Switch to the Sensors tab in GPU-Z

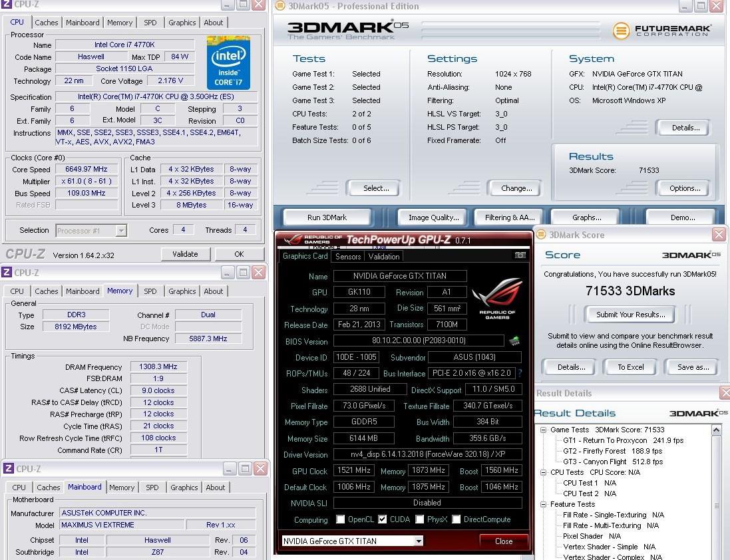pos(348,256)
